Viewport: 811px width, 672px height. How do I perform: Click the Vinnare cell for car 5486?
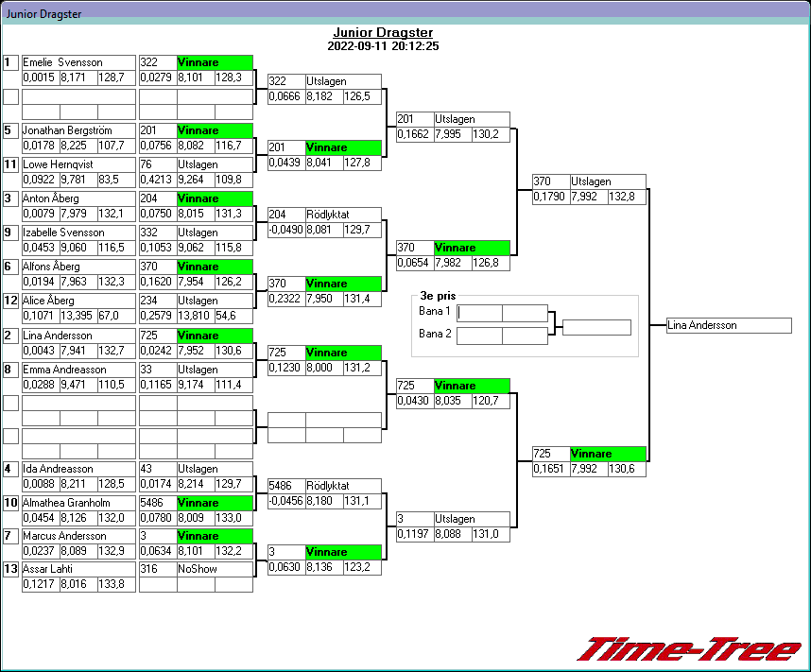pyautogui.click(x=215, y=503)
